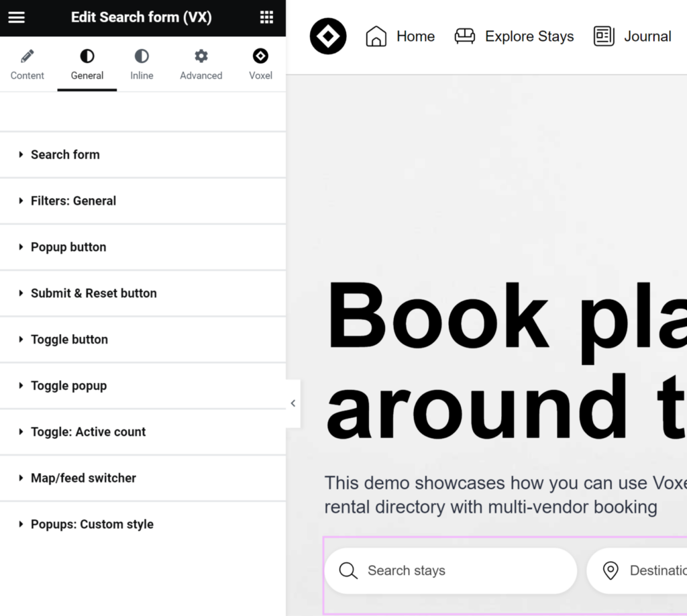Screen dimensions: 687x616
Task: Open the Advanced settings tab
Action: (x=201, y=64)
